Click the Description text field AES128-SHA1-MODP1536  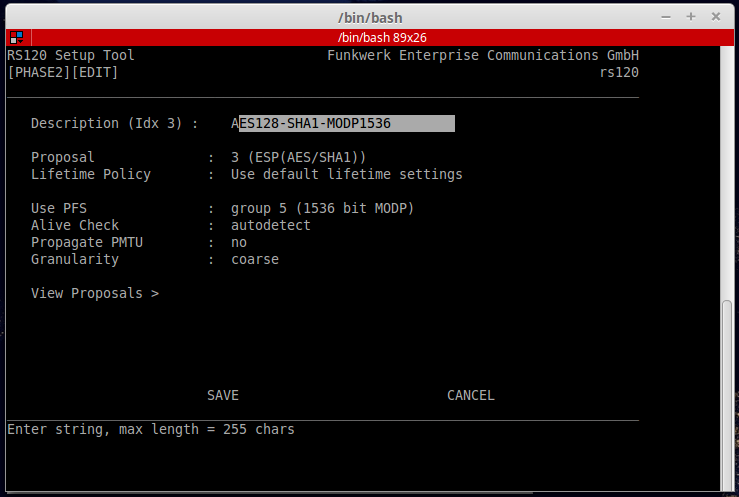[x=343, y=124]
